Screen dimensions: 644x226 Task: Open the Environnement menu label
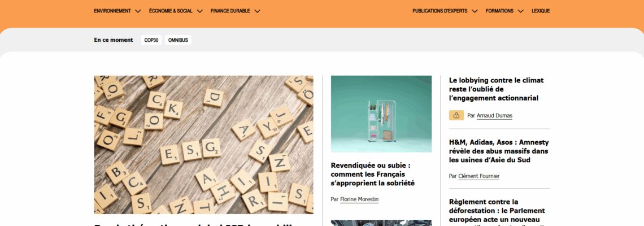(x=112, y=11)
